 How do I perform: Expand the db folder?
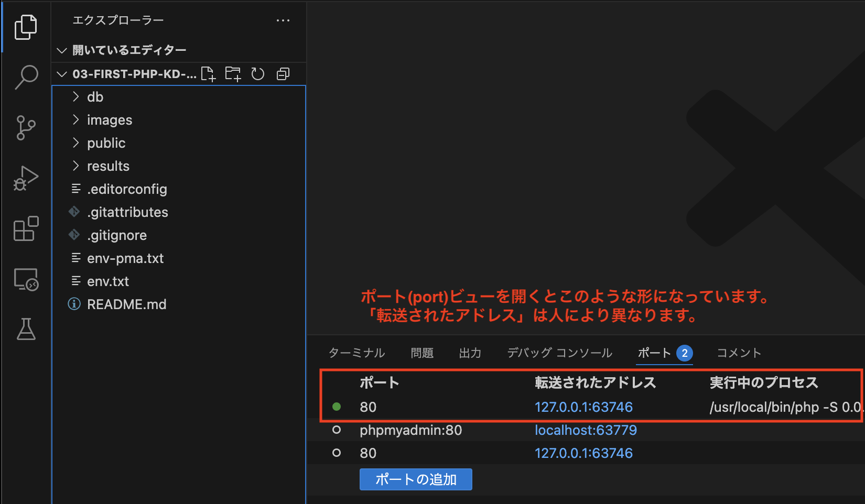[95, 97]
